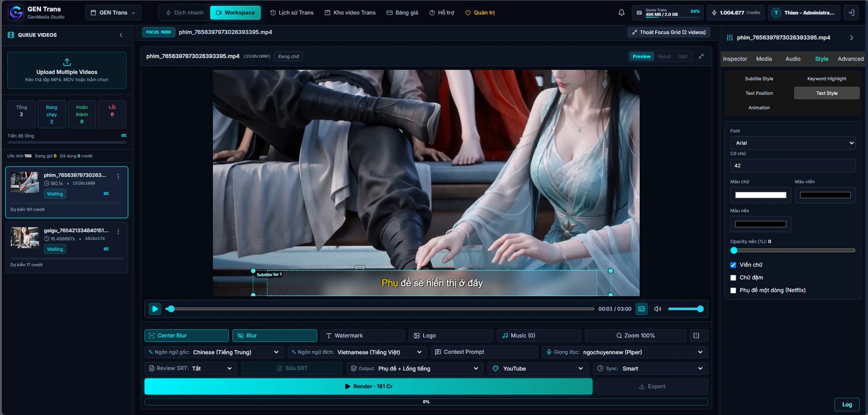Open the GEN Trans project dropdown

(x=113, y=13)
